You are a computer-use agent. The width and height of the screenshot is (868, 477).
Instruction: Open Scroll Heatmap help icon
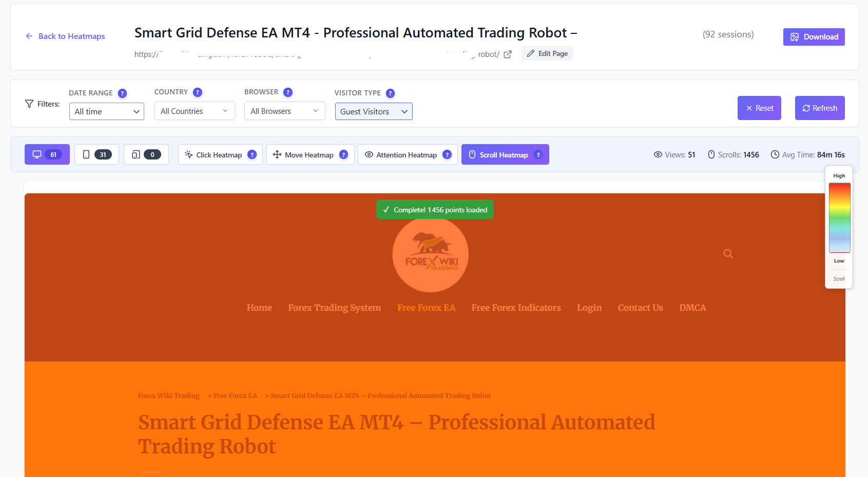point(538,154)
